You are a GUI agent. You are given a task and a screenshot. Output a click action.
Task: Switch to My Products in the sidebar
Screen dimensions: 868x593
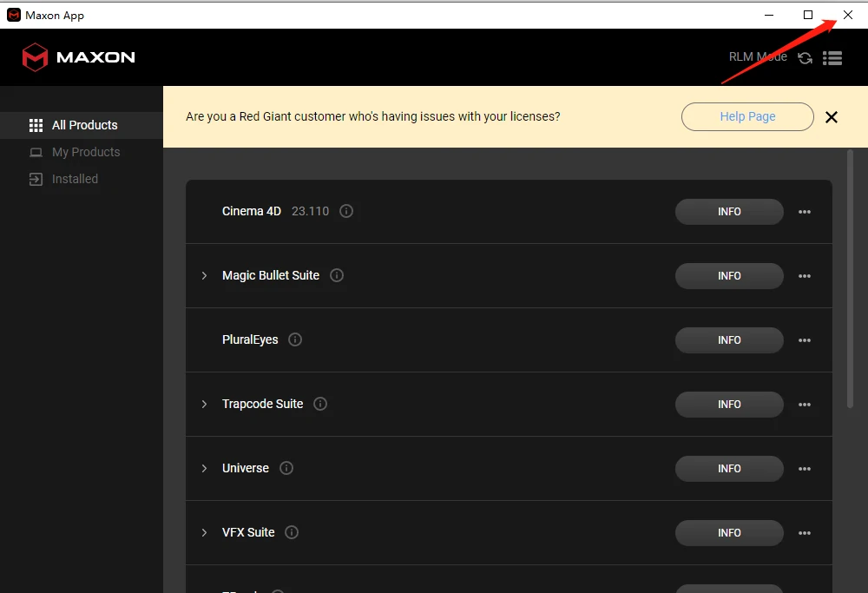pyautogui.click(x=82, y=152)
